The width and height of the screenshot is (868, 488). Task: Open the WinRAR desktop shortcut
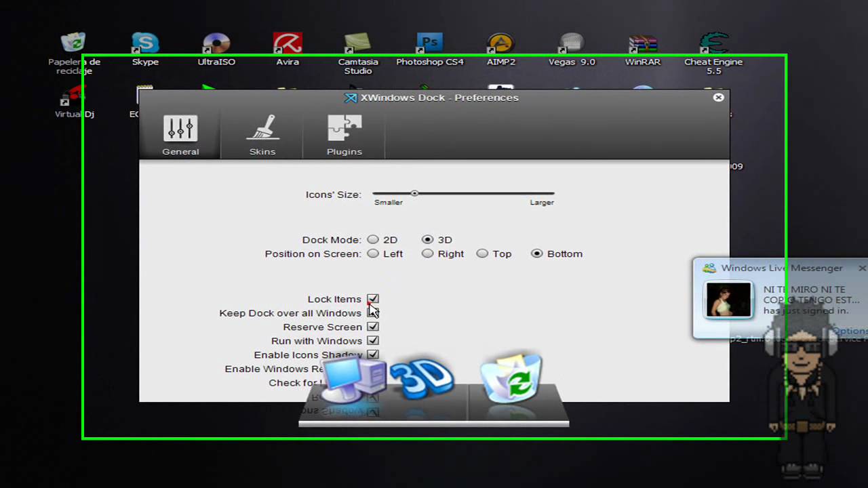click(643, 49)
